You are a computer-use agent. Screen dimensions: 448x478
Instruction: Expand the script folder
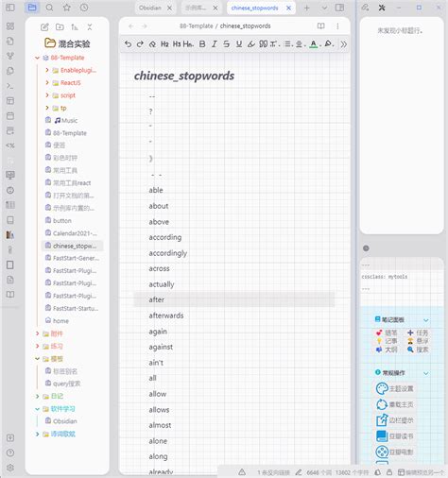47,95
